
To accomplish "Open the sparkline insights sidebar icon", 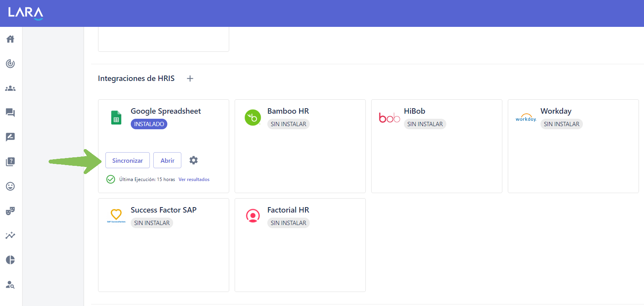I will tap(11, 235).
